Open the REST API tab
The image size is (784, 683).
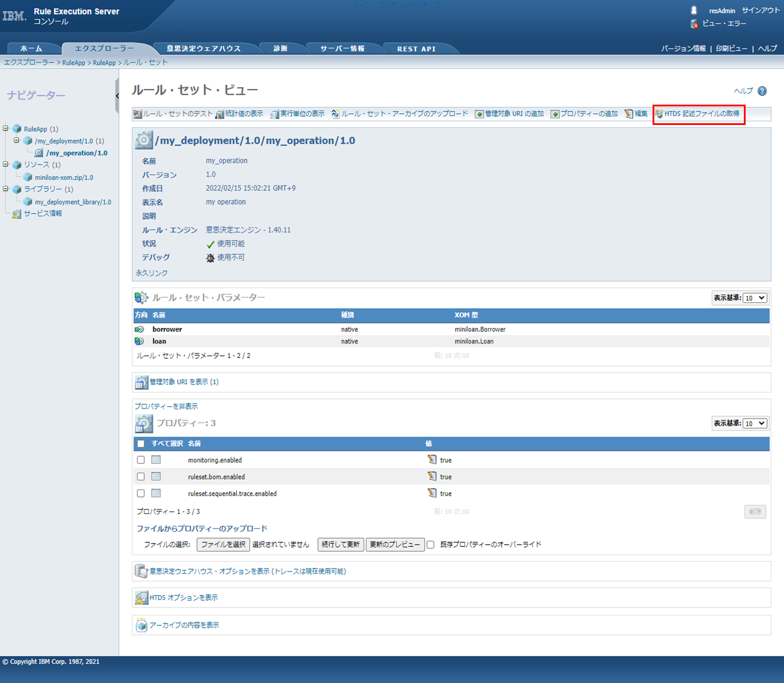point(416,49)
